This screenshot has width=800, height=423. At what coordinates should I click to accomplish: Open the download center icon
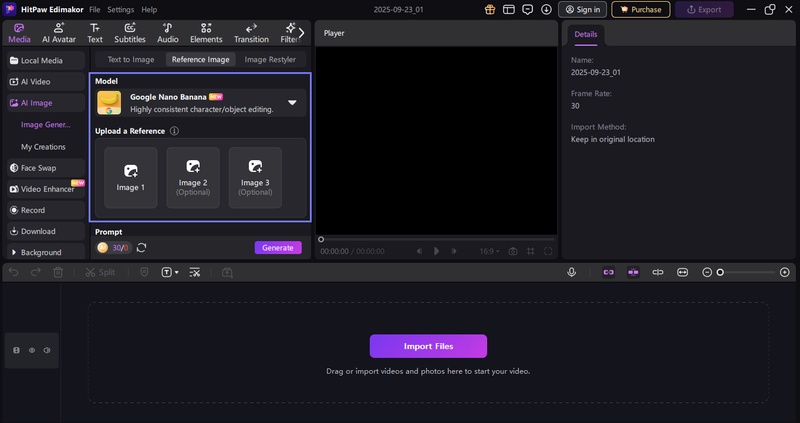pyautogui.click(x=546, y=10)
